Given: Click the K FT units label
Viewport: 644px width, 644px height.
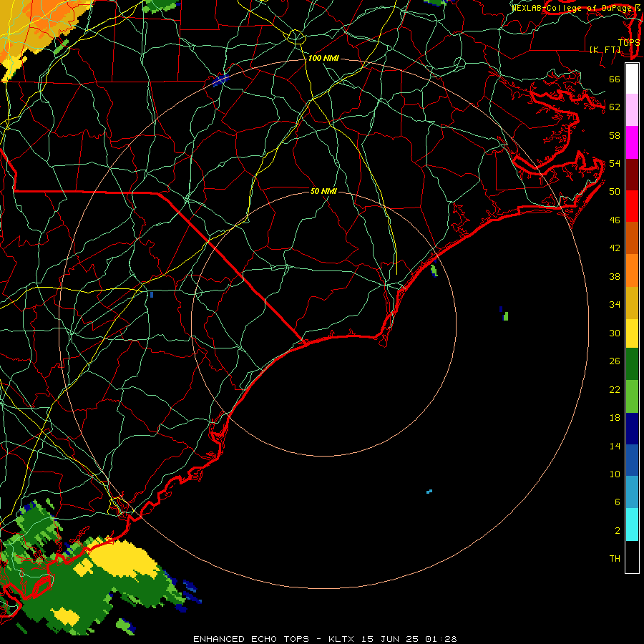Looking at the screenshot, I should [x=605, y=49].
